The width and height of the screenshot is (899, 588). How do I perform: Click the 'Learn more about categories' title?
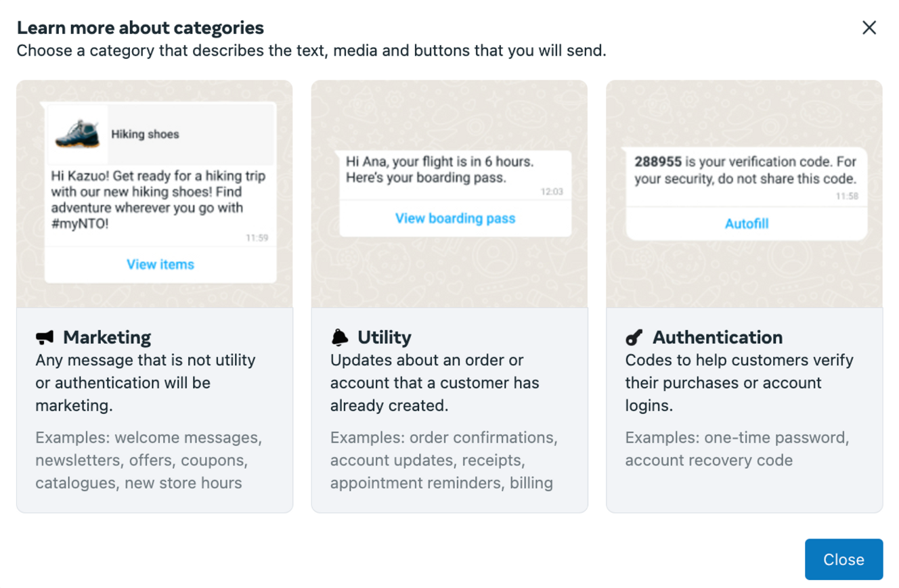(140, 28)
